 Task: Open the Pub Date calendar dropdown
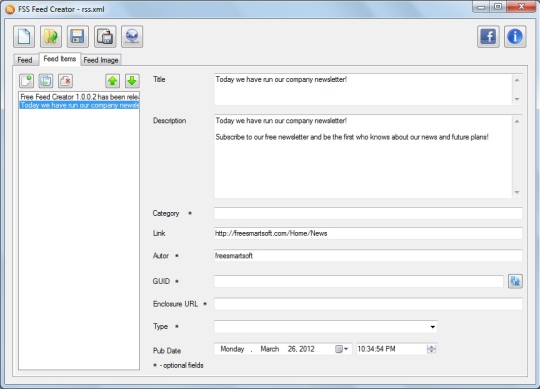pos(342,349)
